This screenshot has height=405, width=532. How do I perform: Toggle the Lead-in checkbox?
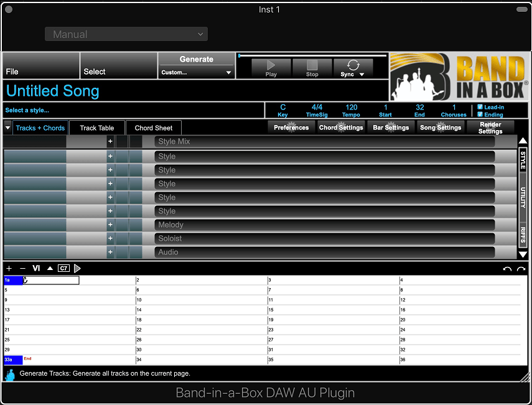(x=480, y=107)
